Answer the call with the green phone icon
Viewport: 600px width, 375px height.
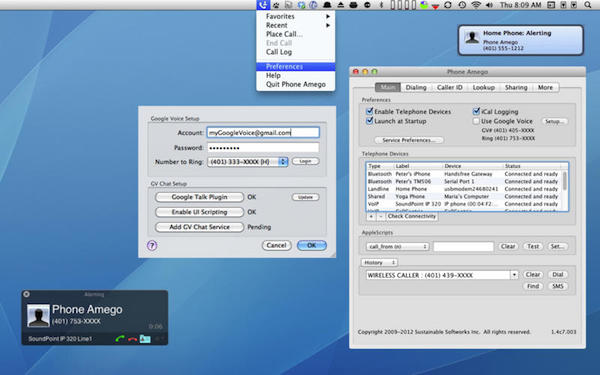click(x=120, y=339)
